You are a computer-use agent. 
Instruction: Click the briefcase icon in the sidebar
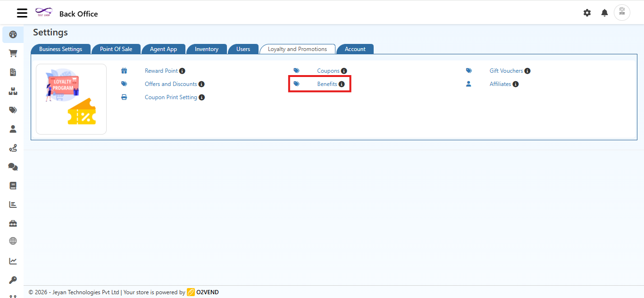(x=13, y=222)
